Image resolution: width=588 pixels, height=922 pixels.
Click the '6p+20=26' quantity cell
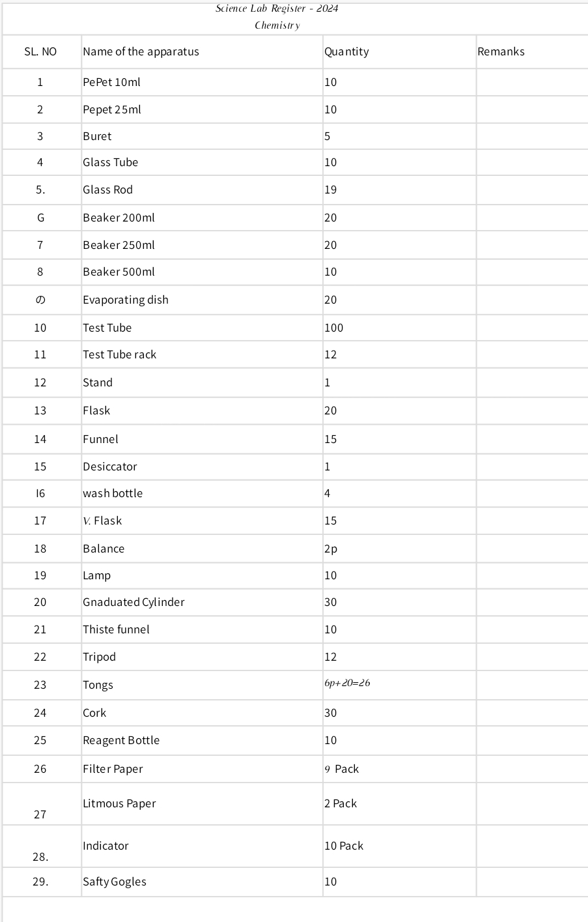pos(347,683)
